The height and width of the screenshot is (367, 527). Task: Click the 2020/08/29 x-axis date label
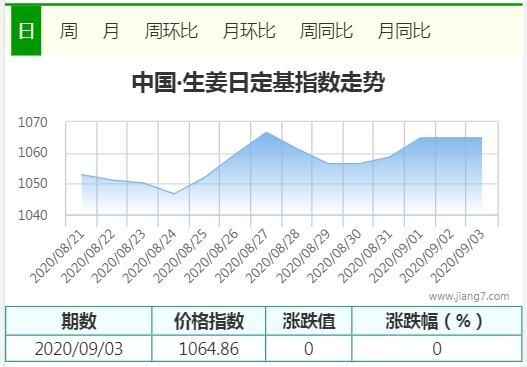[303, 256]
